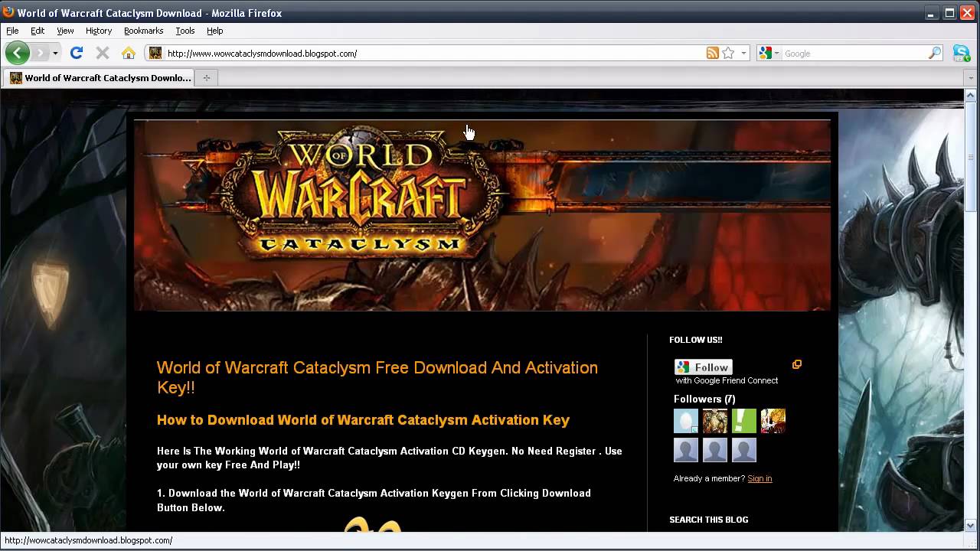Screen dimensions: 980x551
Task: Click the 'FOLLOW US!!' heading
Action: coord(696,340)
